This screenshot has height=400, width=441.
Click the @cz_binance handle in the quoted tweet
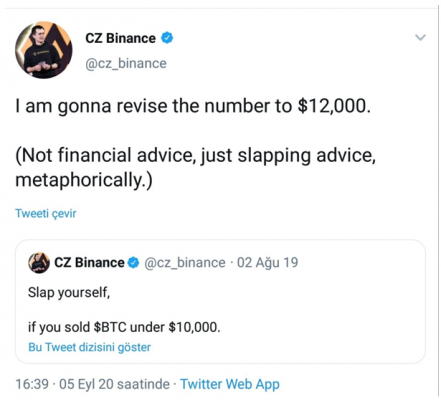coord(185,263)
